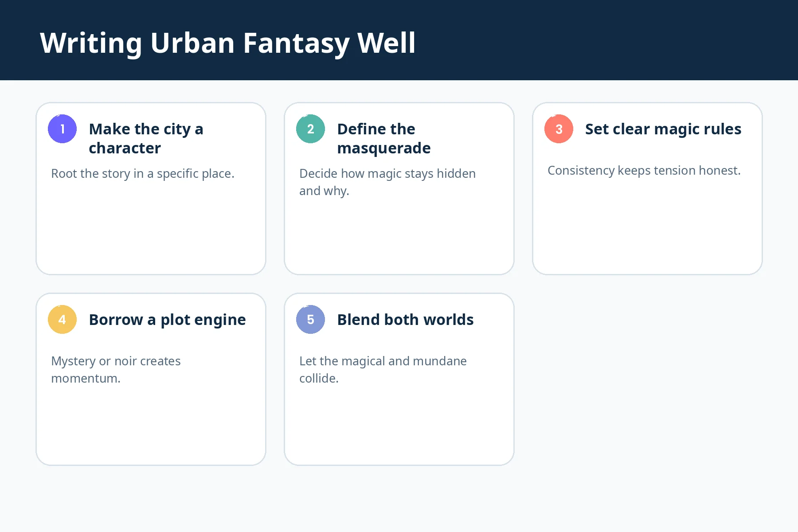Select the 'Define the masquerade' heading
798x532 pixels.
pos(384,138)
